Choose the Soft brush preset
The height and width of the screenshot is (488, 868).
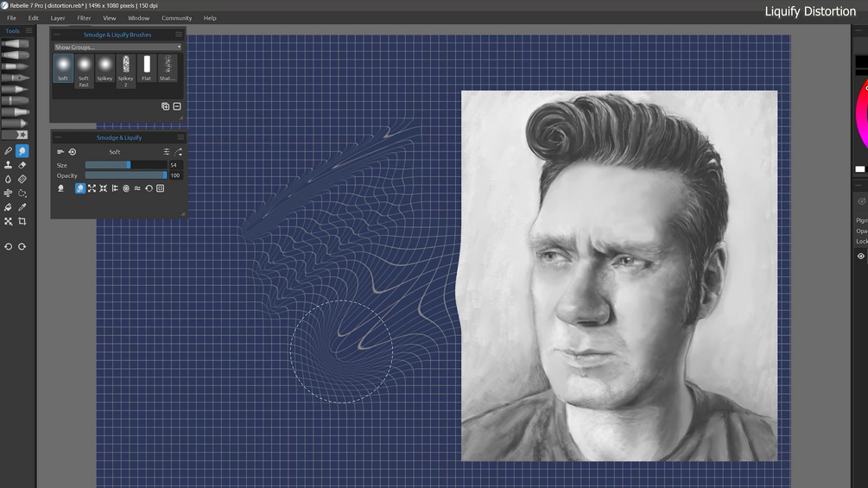tap(63, 68)
